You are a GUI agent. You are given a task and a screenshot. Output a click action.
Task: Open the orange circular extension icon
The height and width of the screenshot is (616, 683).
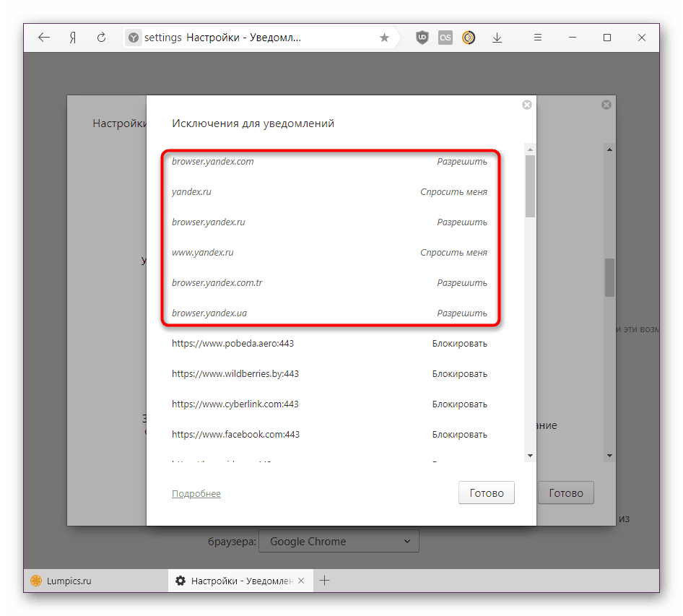point(469,38)
